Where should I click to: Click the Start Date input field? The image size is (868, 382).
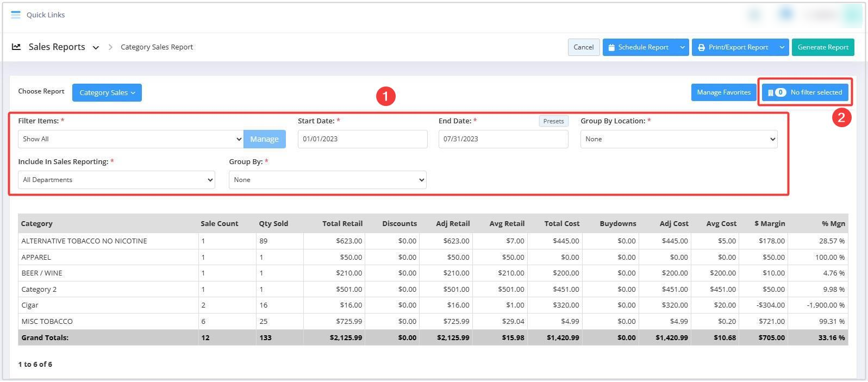[x=363, y=139]
